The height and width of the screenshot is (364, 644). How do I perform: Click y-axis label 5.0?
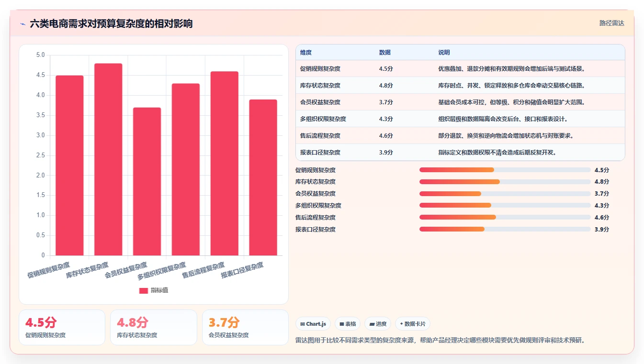click(41, 55)
